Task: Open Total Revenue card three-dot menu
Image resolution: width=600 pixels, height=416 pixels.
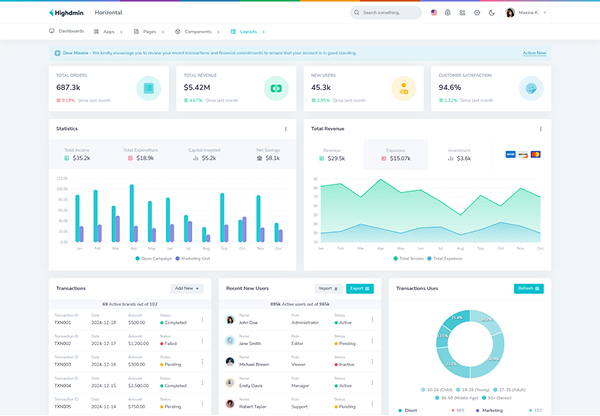Action: pyautogui.click(x=540, y=129)
